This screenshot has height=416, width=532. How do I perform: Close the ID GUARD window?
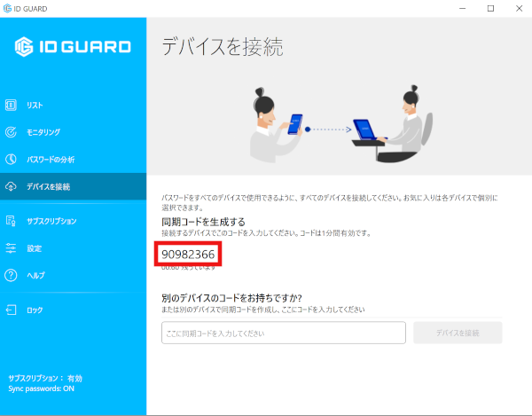[519, 9]
